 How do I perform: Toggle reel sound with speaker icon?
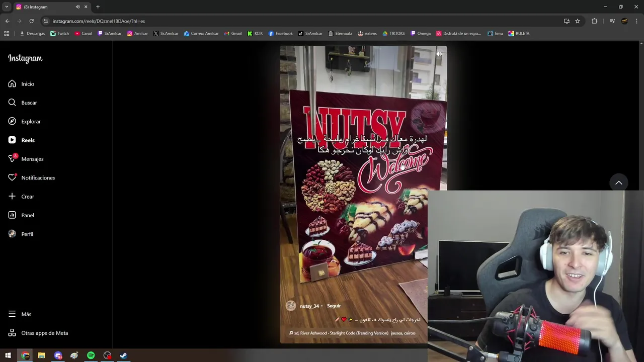tap(439, 54)
